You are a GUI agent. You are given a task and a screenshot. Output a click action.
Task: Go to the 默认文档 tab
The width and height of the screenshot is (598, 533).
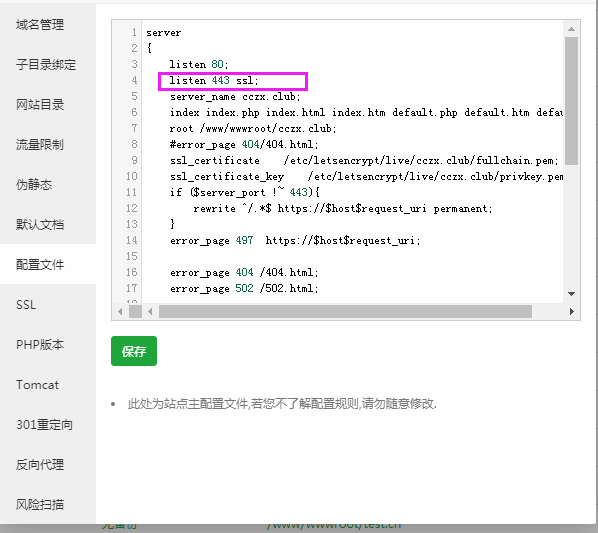pyautogui.click(x=40, y=225)
